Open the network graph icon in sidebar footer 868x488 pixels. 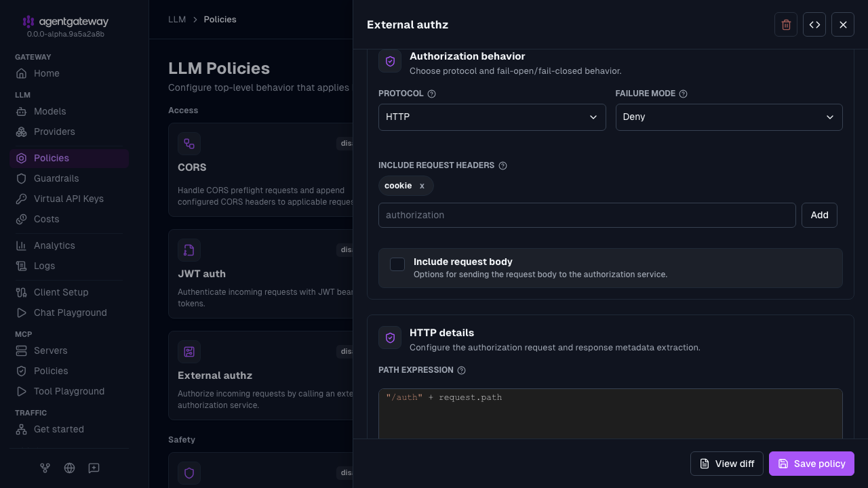[45, 468]
